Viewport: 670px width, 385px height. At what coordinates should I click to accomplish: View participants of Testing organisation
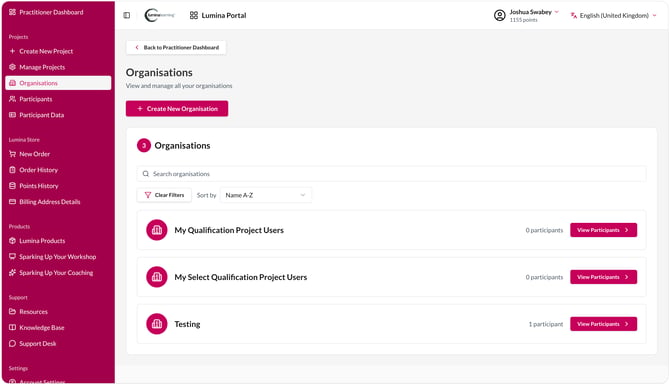pos(603,324)
